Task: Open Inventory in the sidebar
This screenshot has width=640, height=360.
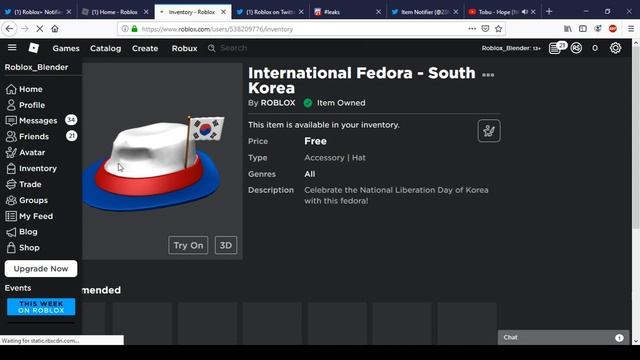Action: point(31,168)
